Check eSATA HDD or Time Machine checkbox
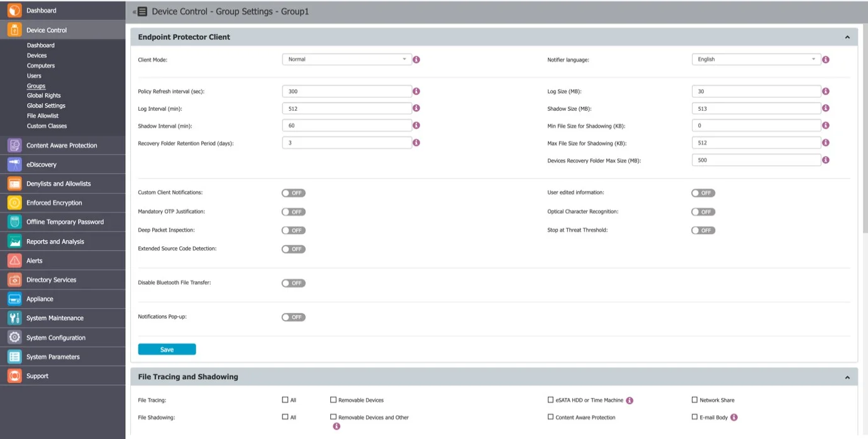This screenshot has height=439, width=868. point(550,399)
